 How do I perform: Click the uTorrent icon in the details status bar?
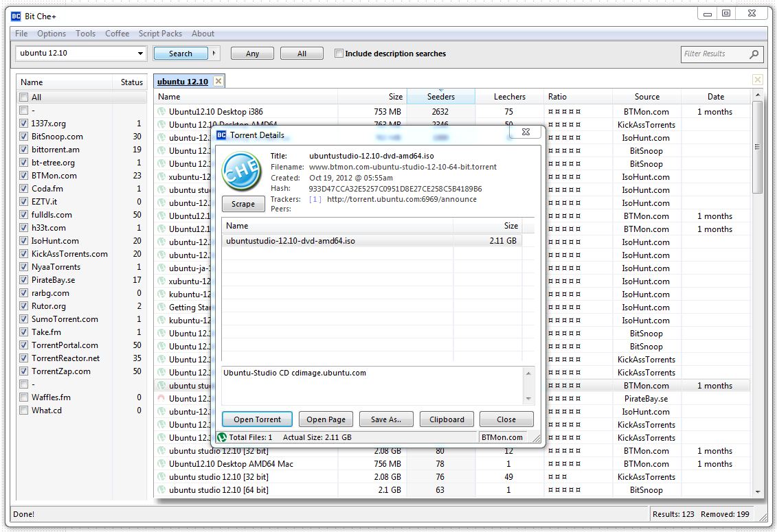point(222,437)
